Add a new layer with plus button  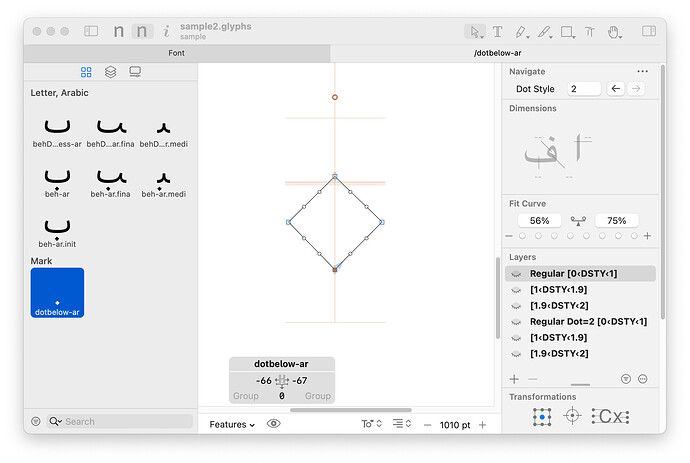[514, 379]
